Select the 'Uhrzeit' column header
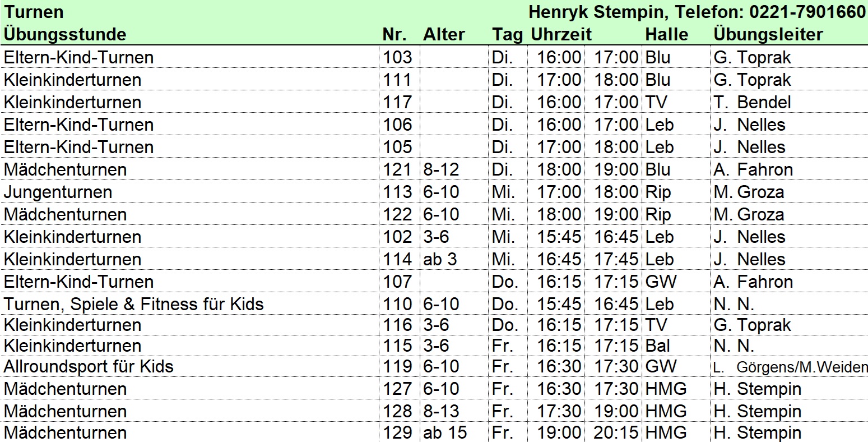Screen dimensions: 868x442 (561, 34)
